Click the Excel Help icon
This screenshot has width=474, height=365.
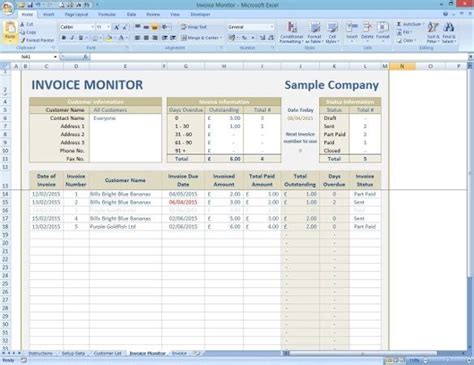(445, 14)
